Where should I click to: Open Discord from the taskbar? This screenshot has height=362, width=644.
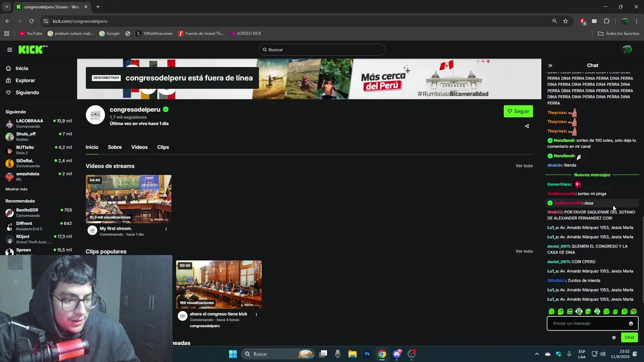pos(397,354)
